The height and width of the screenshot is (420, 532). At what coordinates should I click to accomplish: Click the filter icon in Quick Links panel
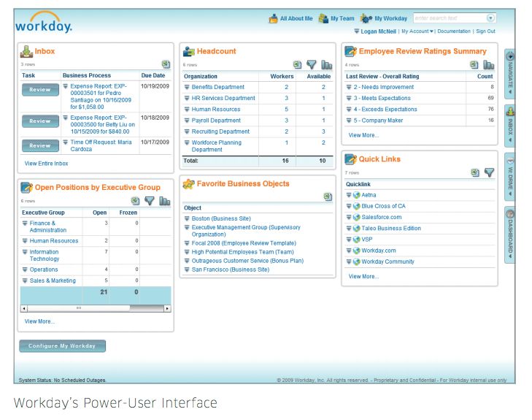(489, 173)
